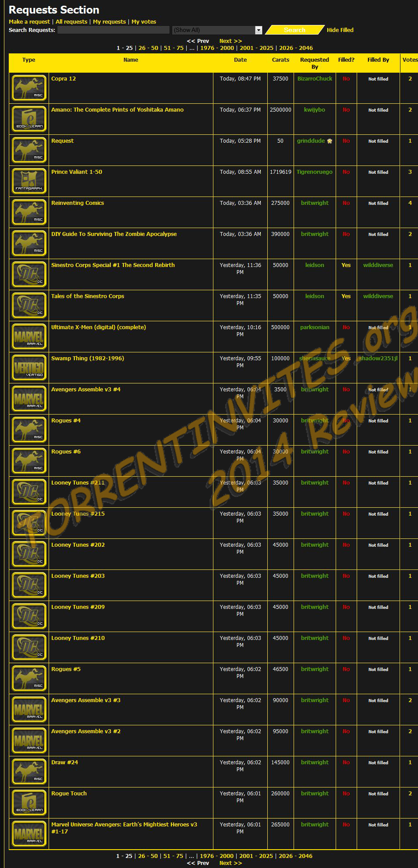
Task: Toggle the Hide Filled link
Action: (x=340, y=30)
